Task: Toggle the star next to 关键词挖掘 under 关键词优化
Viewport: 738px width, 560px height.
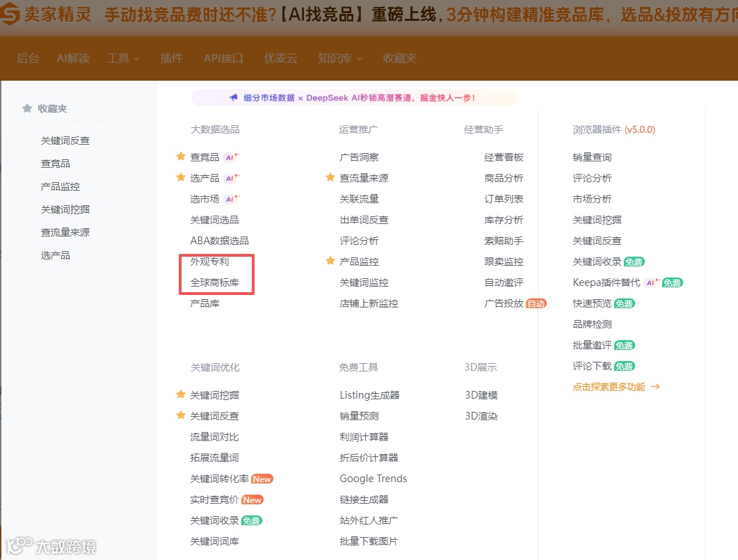Action: [181, 394]
